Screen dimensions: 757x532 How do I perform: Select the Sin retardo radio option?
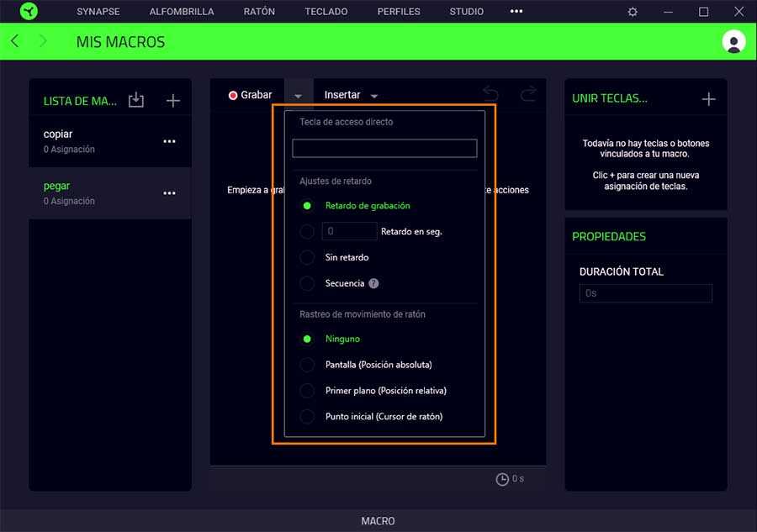[x=308, y=257]
